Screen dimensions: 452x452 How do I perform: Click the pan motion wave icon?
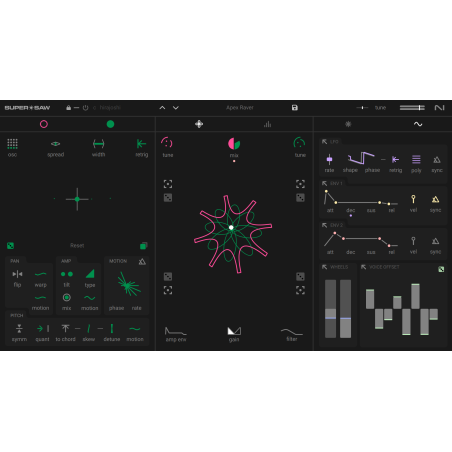click(40, 297)
